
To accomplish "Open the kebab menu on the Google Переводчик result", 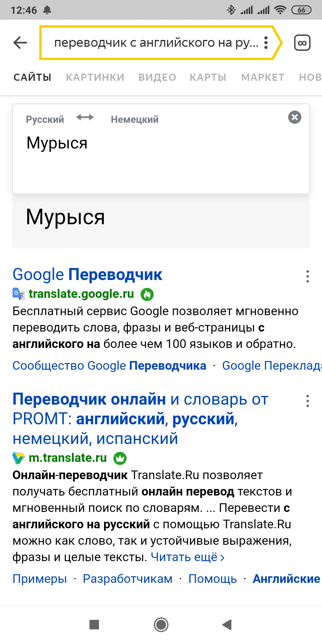I will [308, 277].
